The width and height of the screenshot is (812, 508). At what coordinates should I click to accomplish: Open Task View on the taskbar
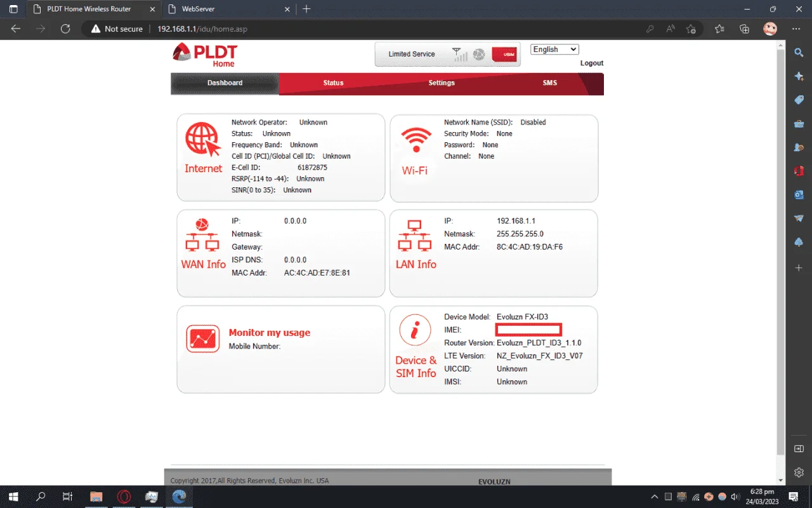(69, 496)
